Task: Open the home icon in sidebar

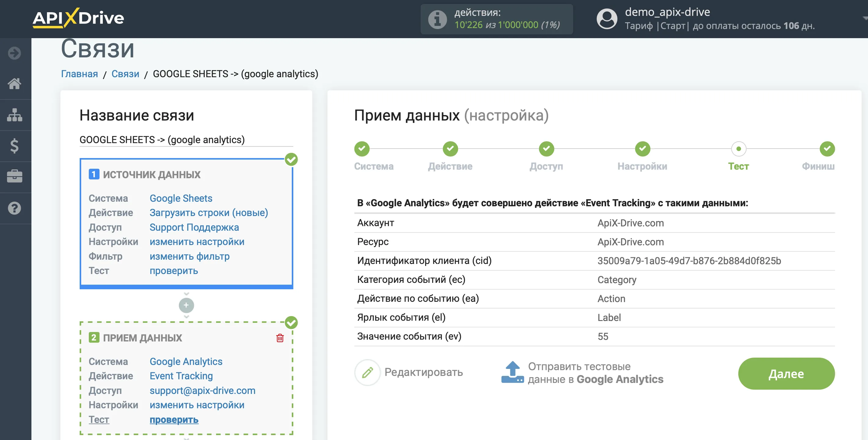Action: (14, 84)
